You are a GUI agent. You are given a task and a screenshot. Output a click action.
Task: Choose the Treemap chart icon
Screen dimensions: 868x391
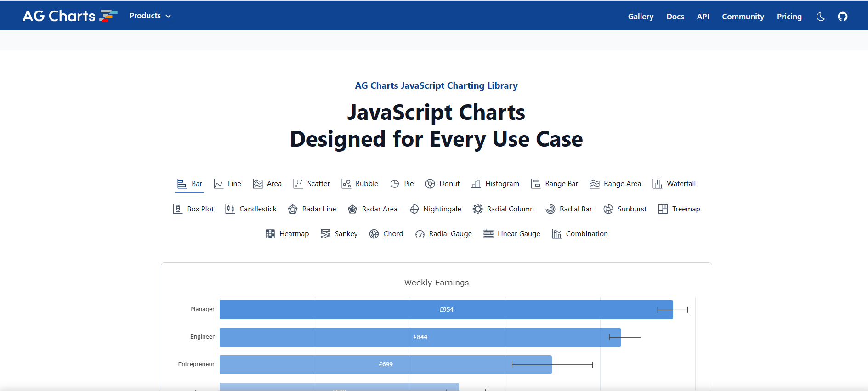point(663,209)
